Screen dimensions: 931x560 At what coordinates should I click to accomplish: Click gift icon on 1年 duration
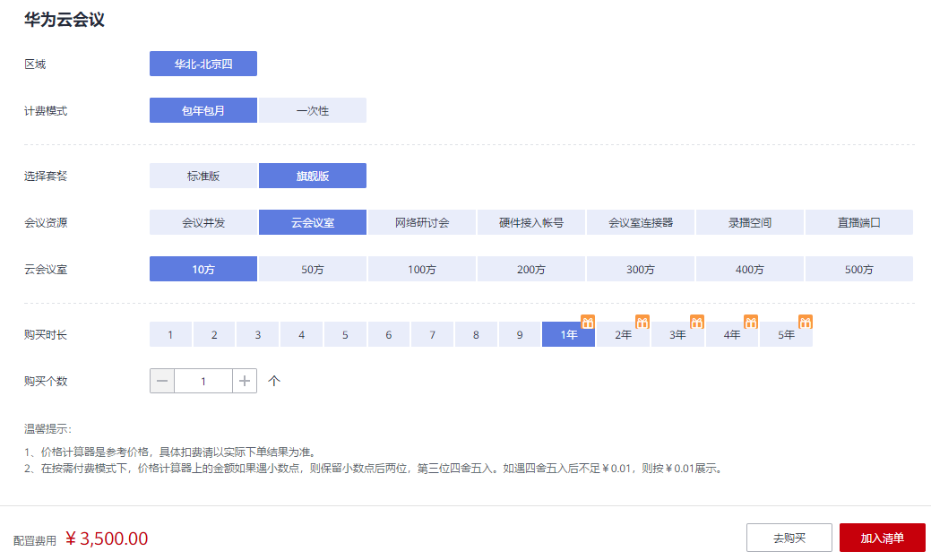tap(587, 322)
